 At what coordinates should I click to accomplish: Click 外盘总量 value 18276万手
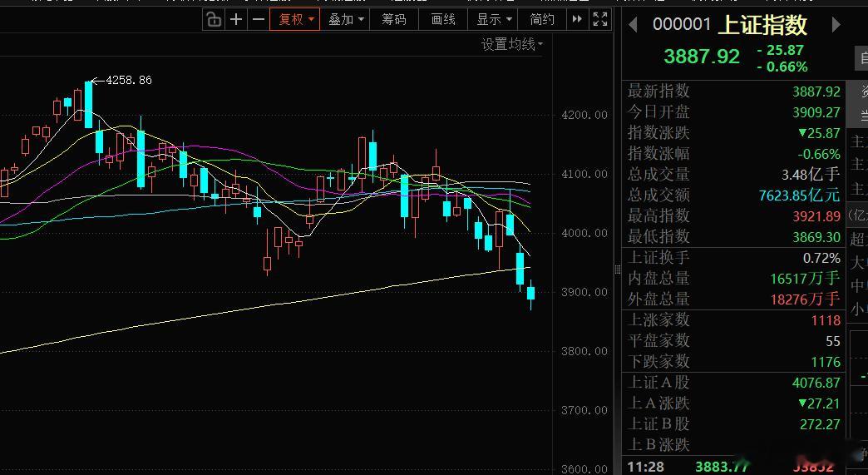(805, 299)
